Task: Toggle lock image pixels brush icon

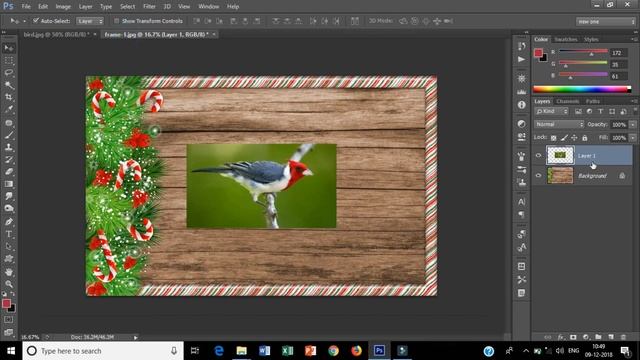Action: point(564,138)
